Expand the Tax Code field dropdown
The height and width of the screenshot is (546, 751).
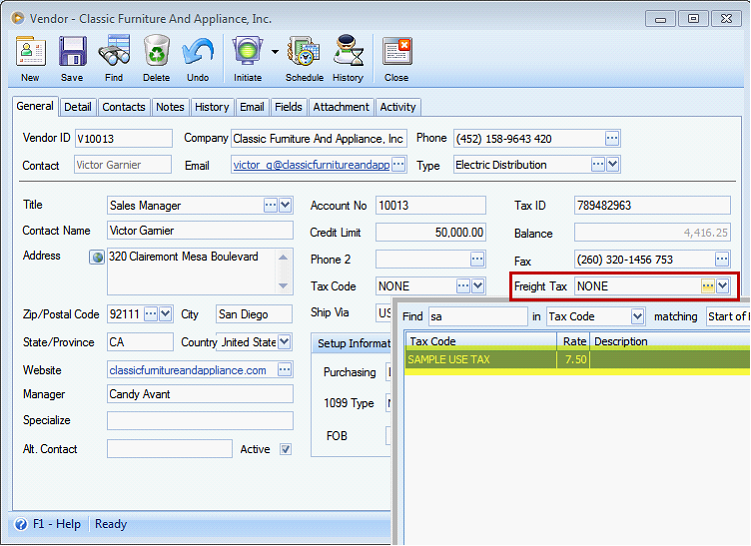[x=478, y=286]
